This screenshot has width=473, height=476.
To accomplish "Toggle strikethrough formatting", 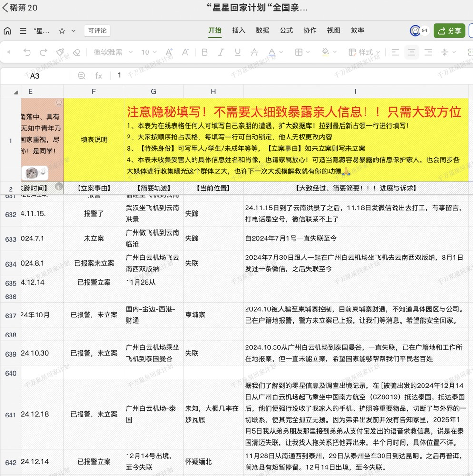I will (254, 52).
